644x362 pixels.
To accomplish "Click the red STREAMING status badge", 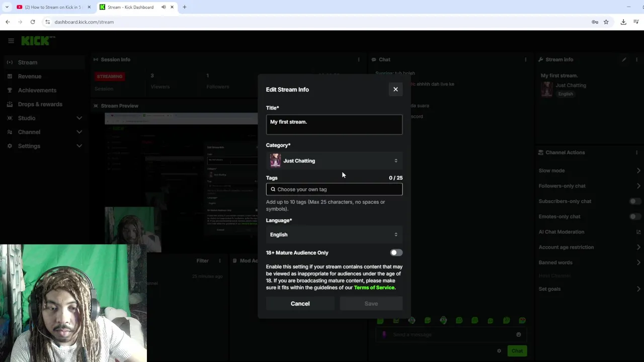I will 110,76.
